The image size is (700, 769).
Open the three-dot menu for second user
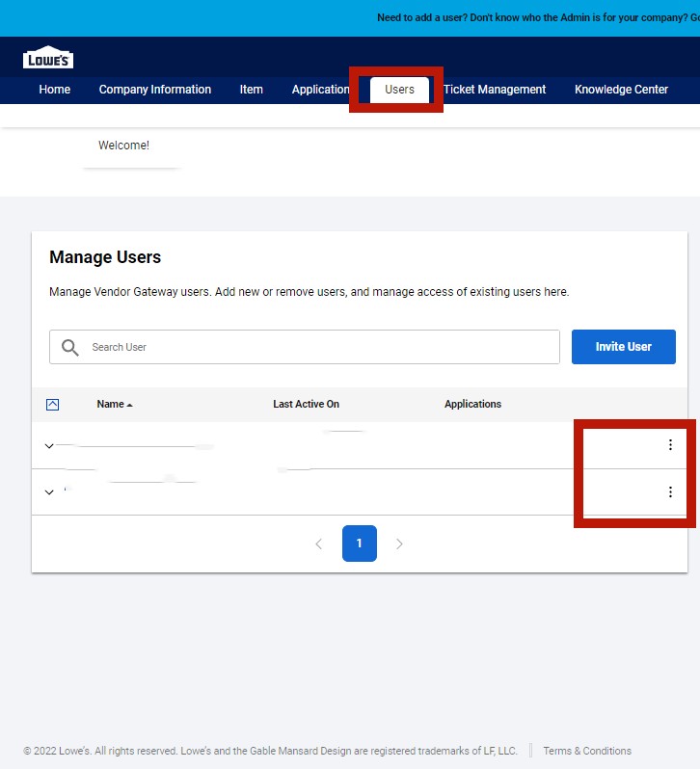(x=670, y=492)
